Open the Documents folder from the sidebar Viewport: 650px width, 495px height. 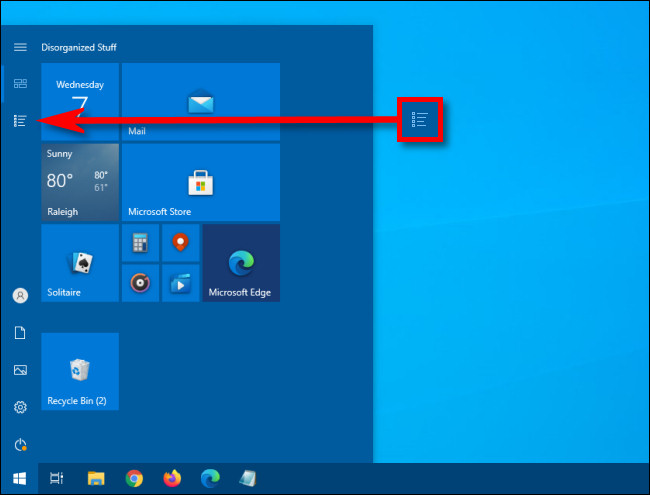click(x=20, y=333)
